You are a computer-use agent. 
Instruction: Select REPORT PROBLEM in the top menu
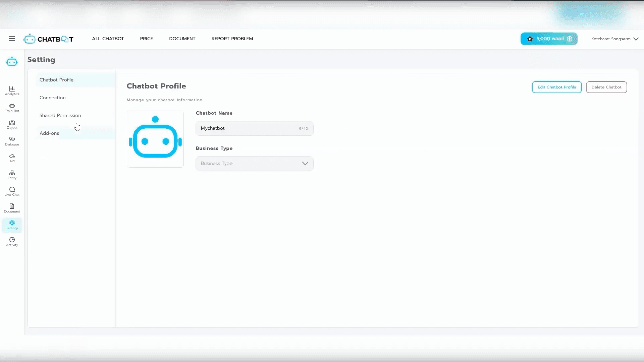(x=232, y=39)
